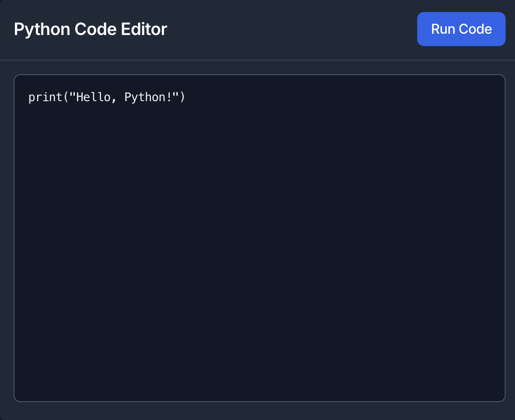
Task: Click the closing parenthesis in the code
Action: click(181, 97)
